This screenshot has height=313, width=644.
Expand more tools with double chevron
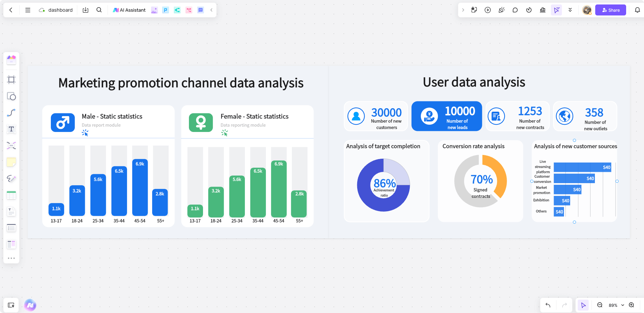(x=570, y=10)
